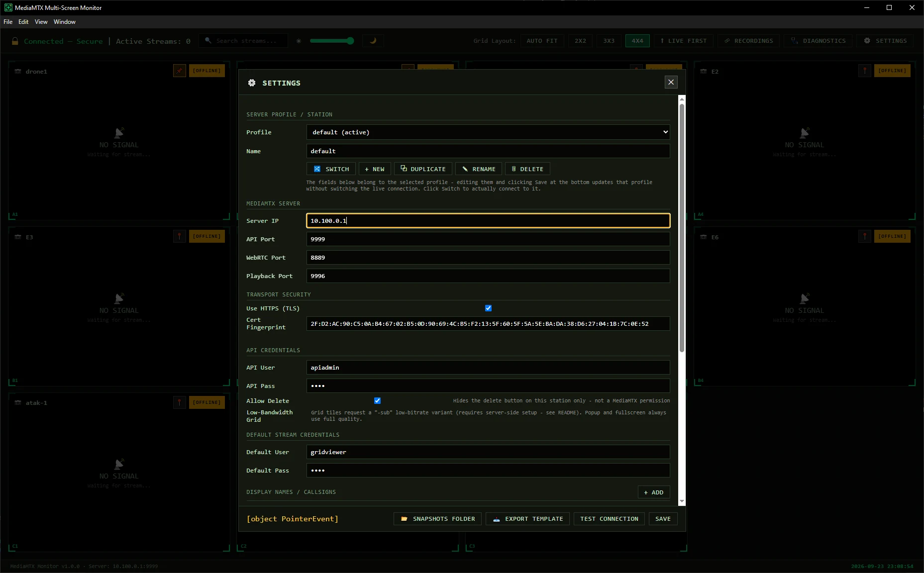This screenshot has height=573, width=924.
Task: Click the DUPLICATE profile button
Action: (x=423, y=169)
